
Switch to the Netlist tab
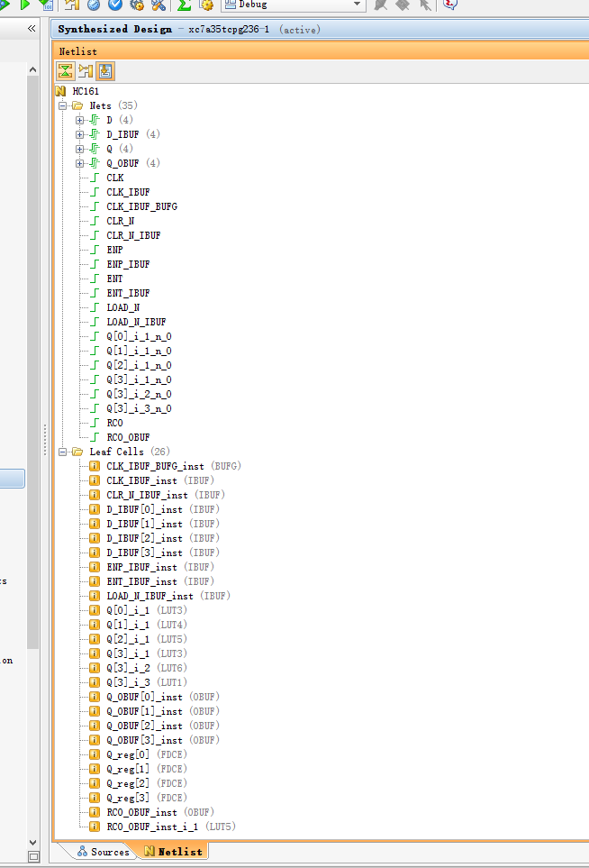pos(174,852)
